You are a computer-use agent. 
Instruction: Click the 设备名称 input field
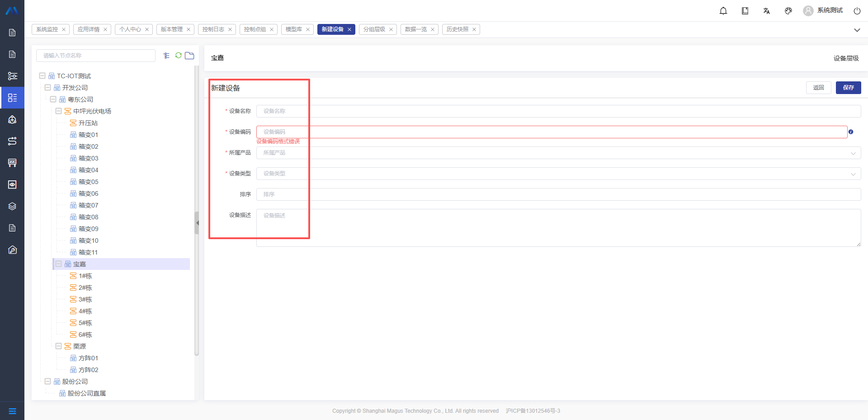point(558,111)
